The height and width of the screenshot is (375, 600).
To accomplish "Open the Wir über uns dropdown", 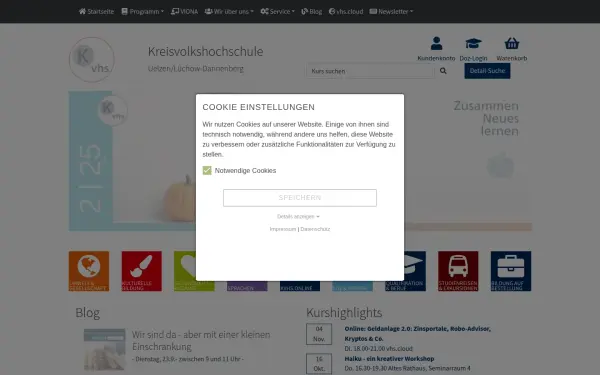I will tap(229, 11).
